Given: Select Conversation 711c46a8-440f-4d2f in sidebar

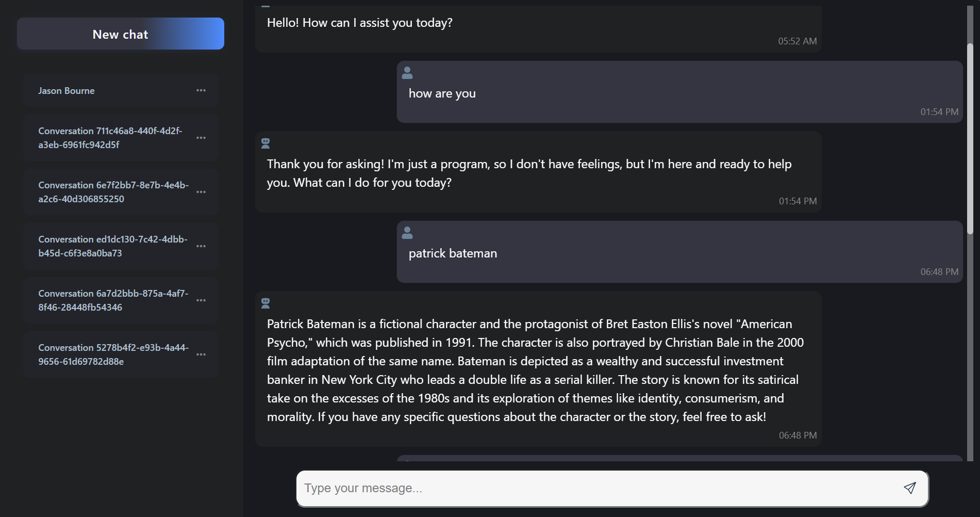Looking at the screenshot, I should coord(110,138).
